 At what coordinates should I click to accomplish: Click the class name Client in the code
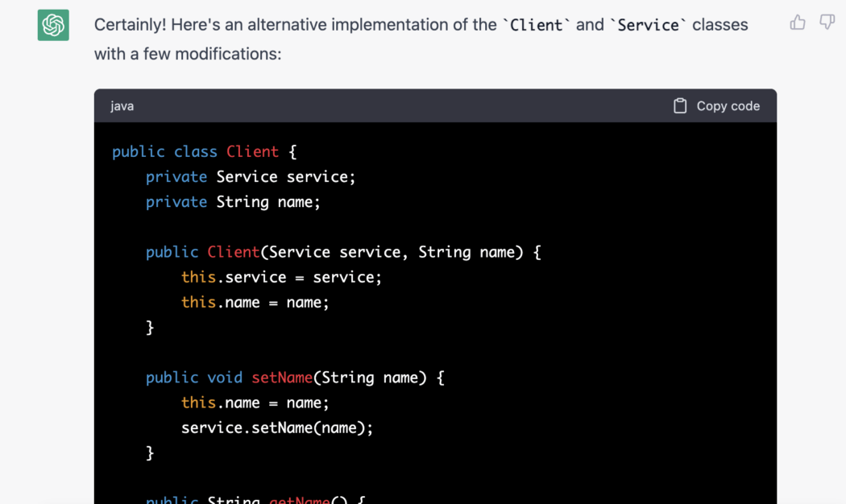(x=252, y=151)
